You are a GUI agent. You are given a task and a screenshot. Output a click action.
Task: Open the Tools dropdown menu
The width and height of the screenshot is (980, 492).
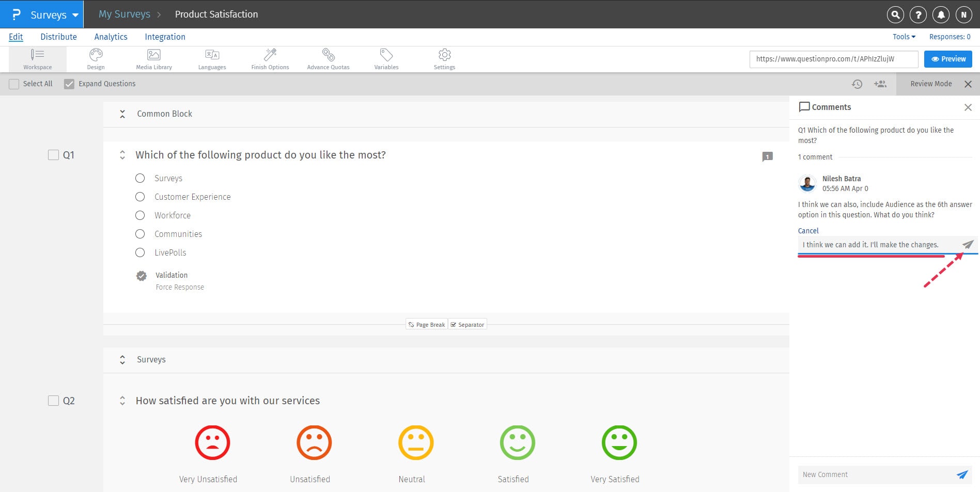903,37
